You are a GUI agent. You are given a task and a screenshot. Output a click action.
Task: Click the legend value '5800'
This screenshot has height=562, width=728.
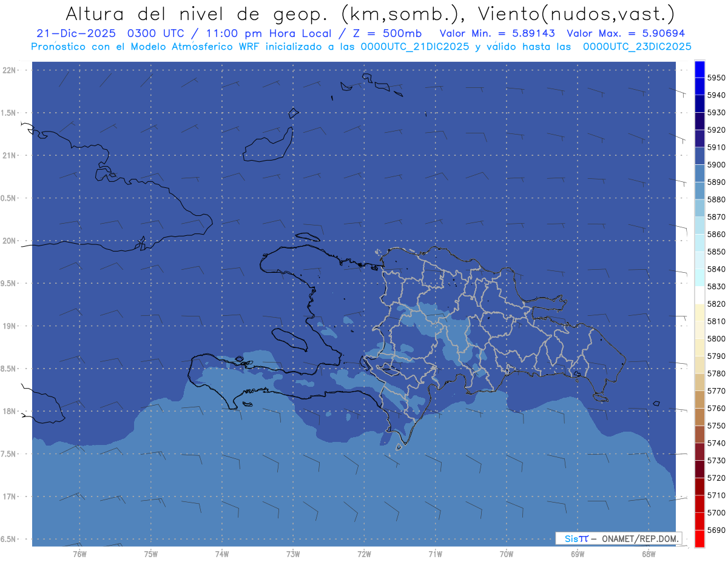716,338
